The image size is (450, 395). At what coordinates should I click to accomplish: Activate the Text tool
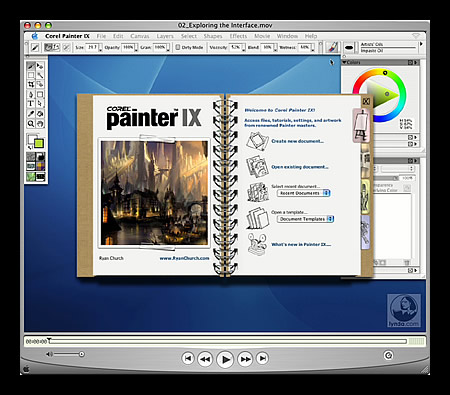point(31,103)
